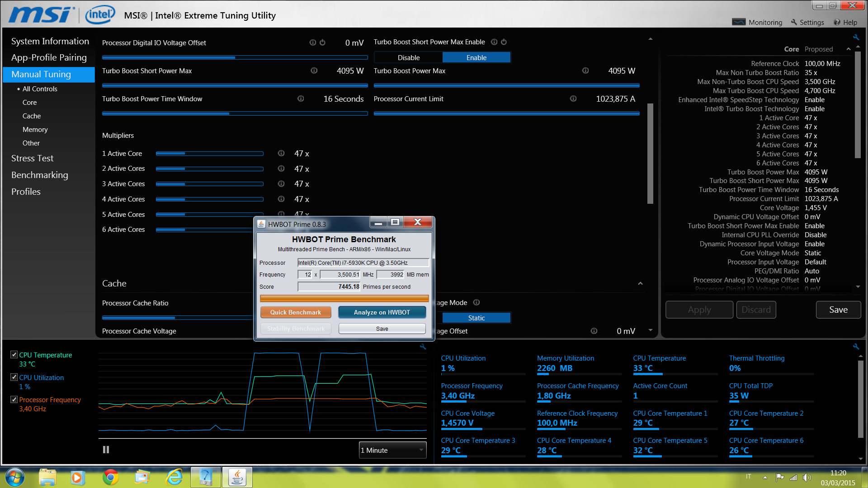Screen dimensions: 868x488
Task: Select All Controls under Manual Tuning
Action: [x=40, y=89]
